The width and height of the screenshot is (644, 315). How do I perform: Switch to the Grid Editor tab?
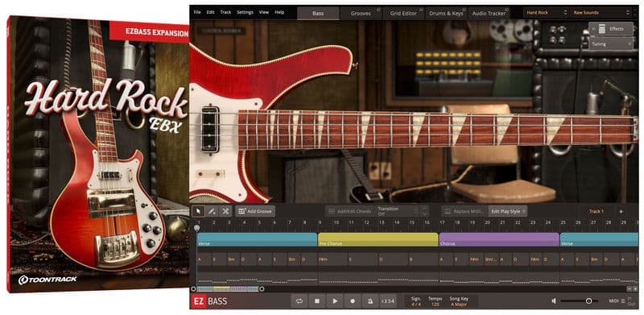click(403, 13)
